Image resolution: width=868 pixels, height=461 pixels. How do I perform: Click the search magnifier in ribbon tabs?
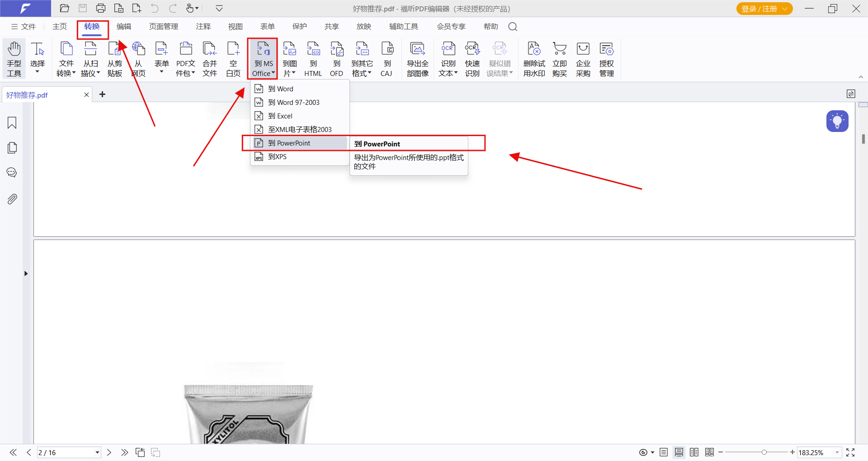click(x=513, y=27)
